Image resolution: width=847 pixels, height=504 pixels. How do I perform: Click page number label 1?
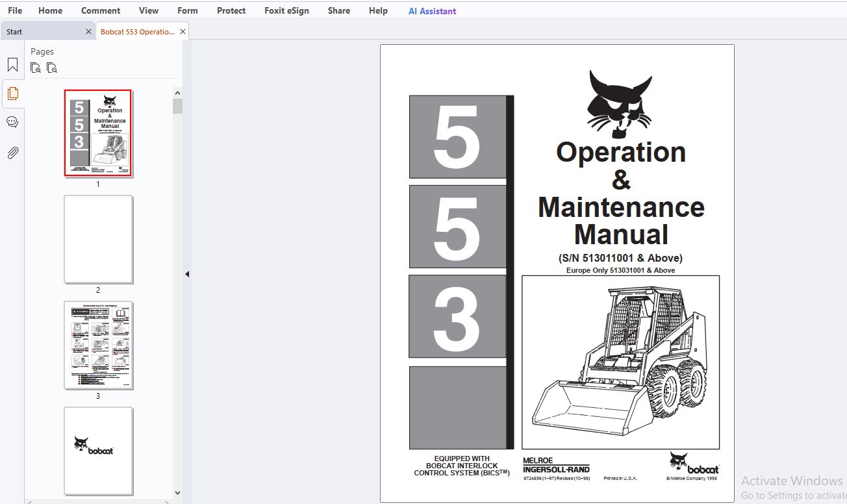click(x=98, y=184)
